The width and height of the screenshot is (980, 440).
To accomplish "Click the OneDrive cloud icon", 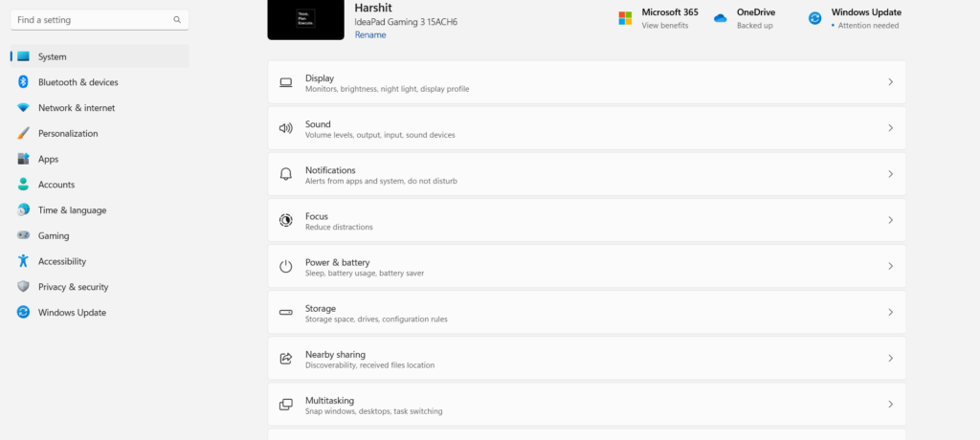I will coord(721,18).
